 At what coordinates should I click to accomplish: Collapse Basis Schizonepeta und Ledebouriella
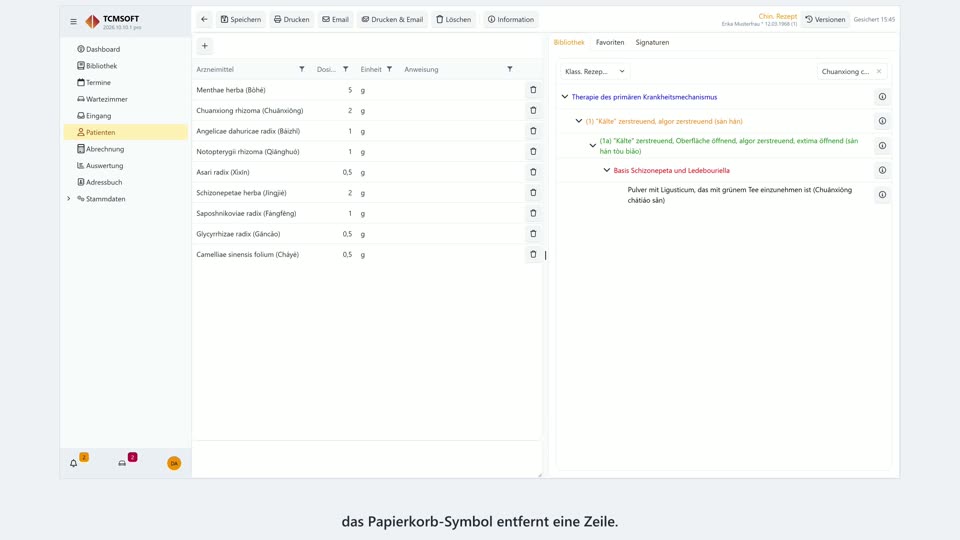(x=607, y=170)
